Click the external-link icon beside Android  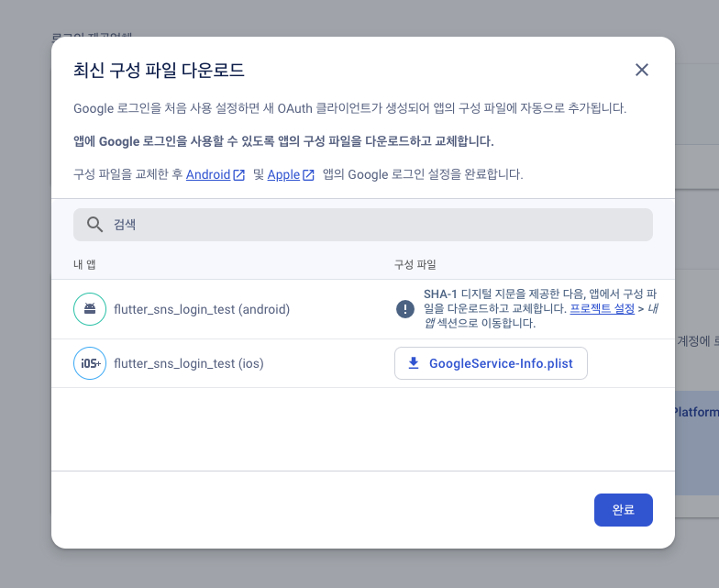tap(238, 174)
